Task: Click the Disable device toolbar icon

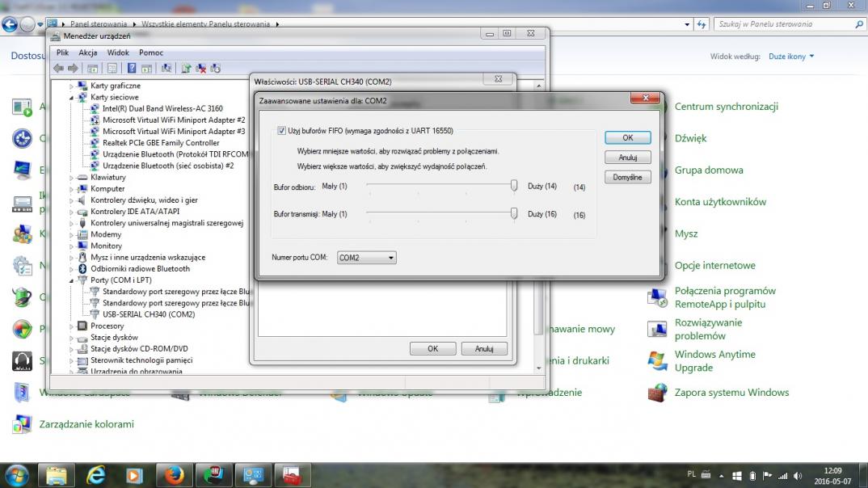Action: [x=215, y=68]
